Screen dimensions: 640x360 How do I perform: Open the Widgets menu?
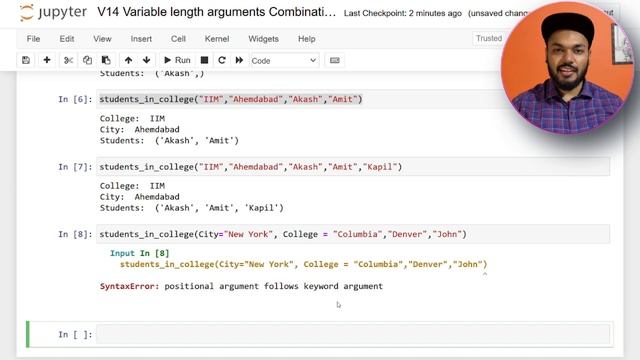tap(263, 39)
